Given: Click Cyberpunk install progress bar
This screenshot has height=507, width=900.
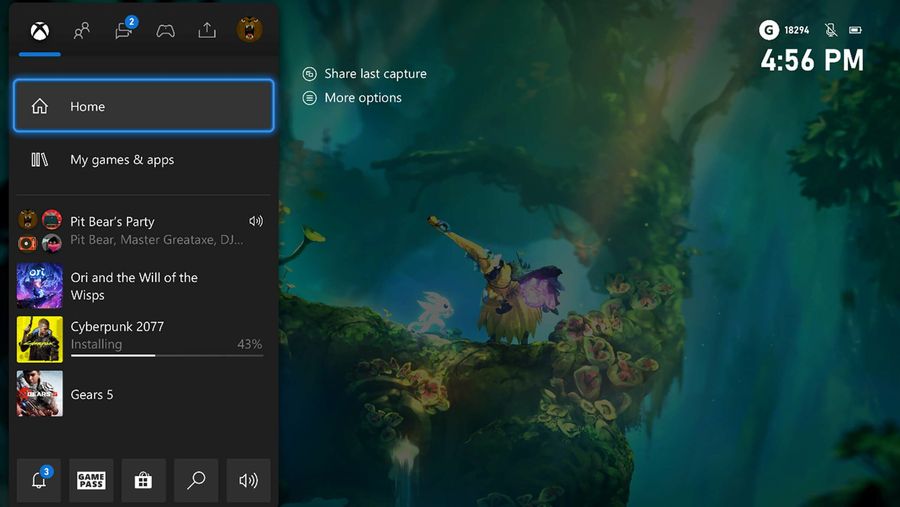Looking at the screenshot, I should 167,356.
